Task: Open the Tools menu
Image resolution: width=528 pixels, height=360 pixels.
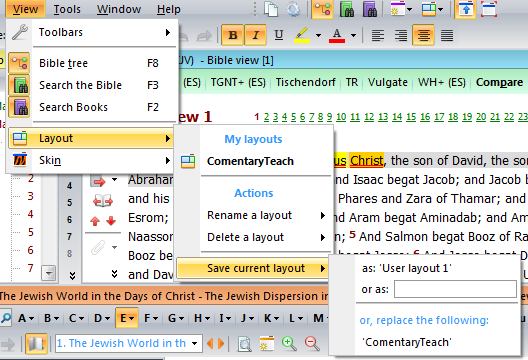Action: click(x=67, y=9)
